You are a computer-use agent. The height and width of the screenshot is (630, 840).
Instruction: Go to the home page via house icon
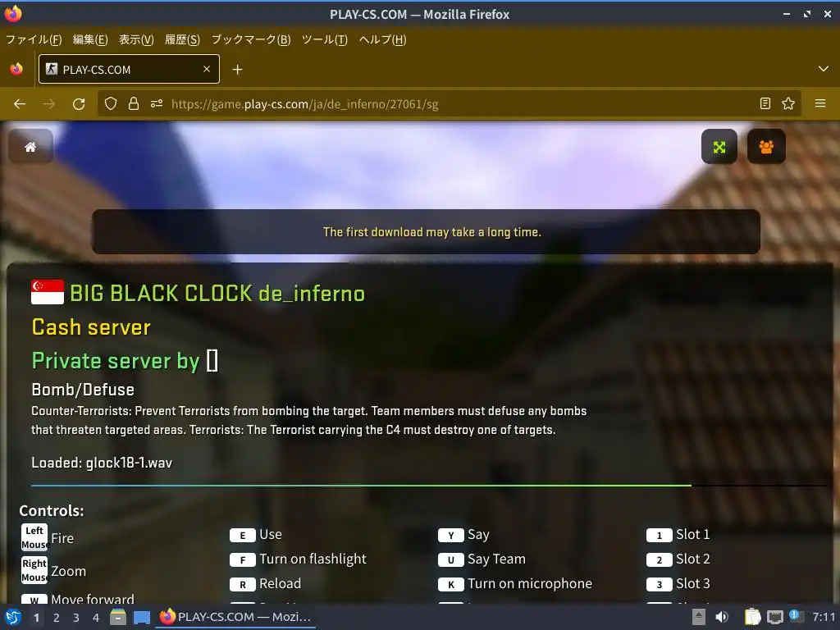click(30, 146)
